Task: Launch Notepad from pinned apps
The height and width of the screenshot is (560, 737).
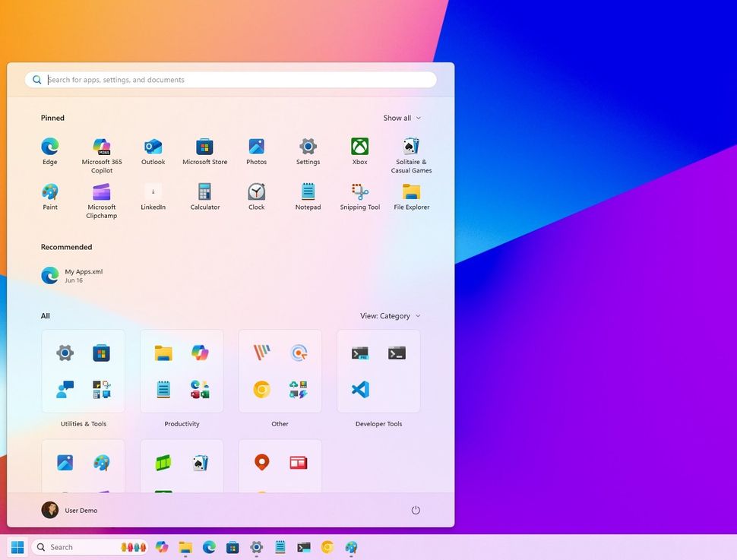Action: (x=308, y=193)
